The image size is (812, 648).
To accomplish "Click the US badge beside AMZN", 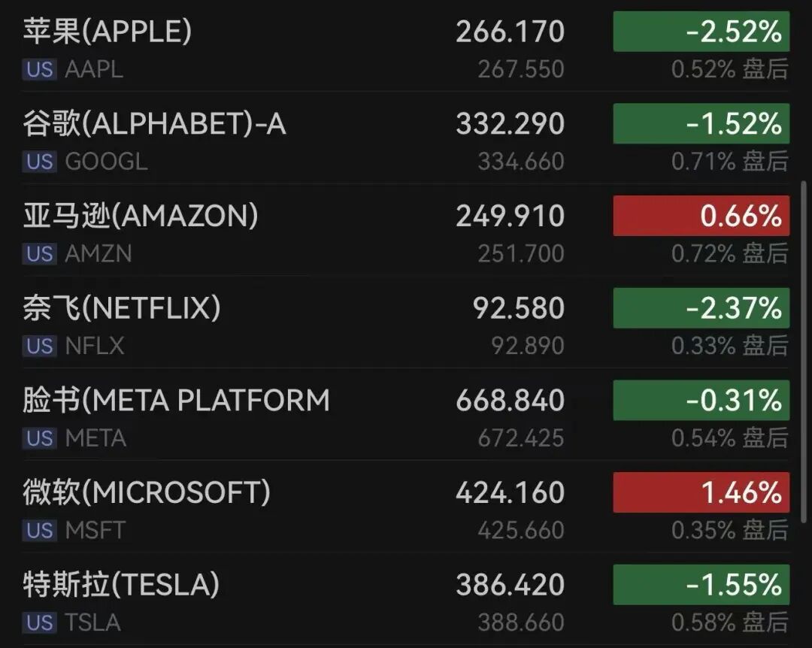I will point(39,254).
